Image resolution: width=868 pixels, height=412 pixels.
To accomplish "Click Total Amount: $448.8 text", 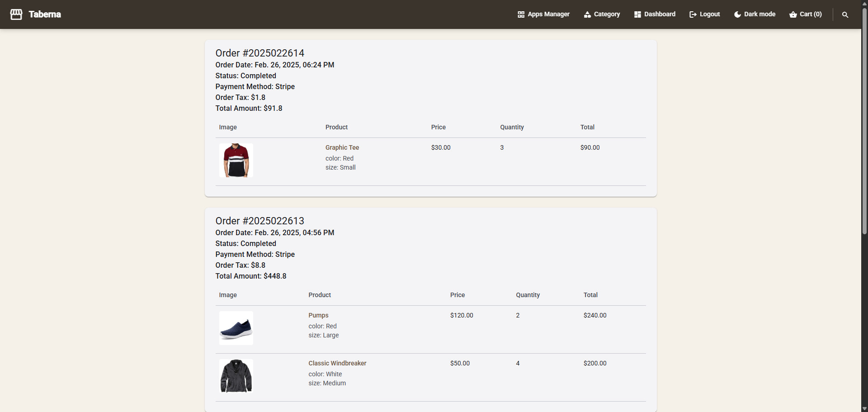I will (251, 276).
